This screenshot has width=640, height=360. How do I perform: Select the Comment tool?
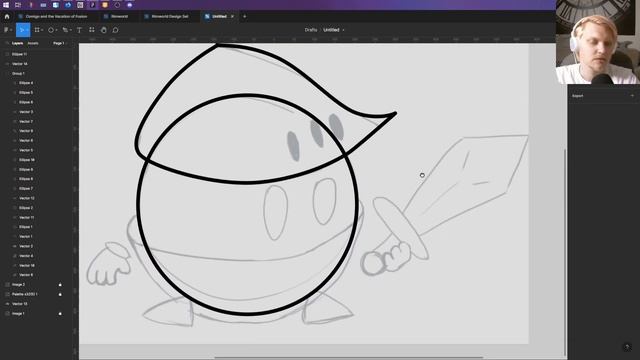pyautogui.click(x=116, y=30)
